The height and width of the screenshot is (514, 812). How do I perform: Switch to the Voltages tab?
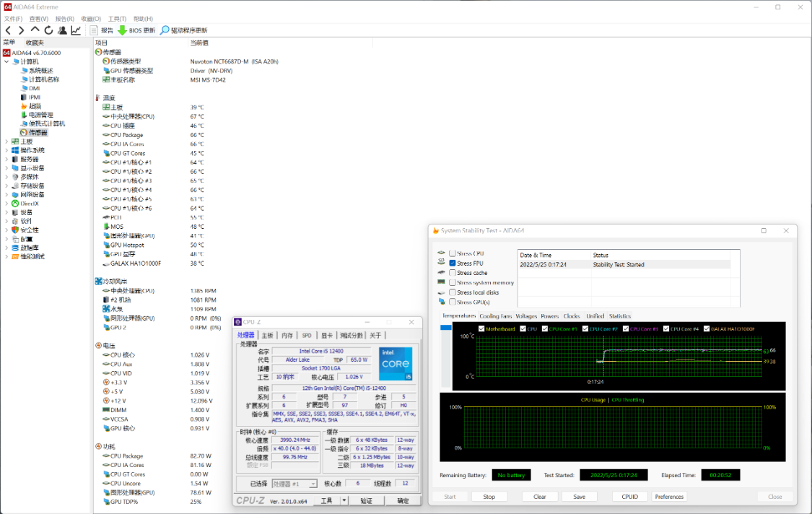pos(525,316)
